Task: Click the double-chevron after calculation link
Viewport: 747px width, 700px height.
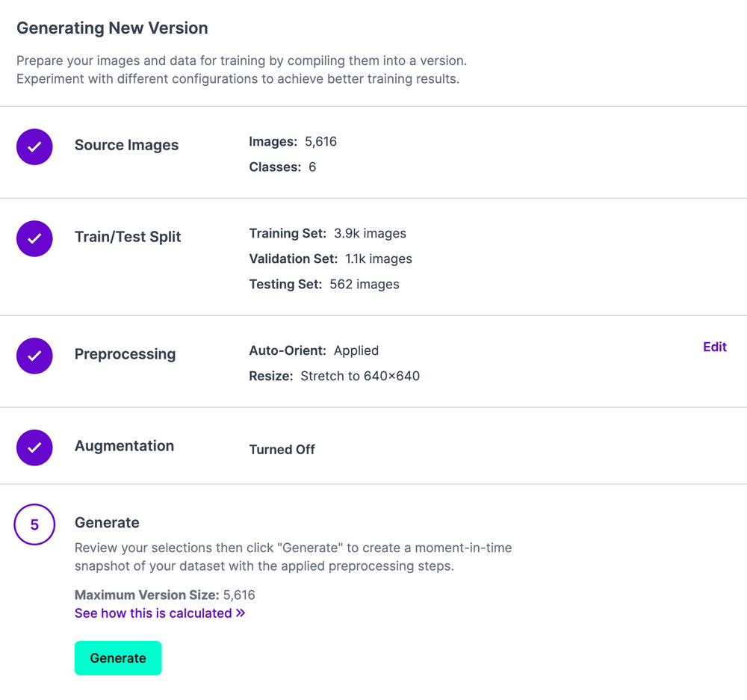Action: pos(241,613)
